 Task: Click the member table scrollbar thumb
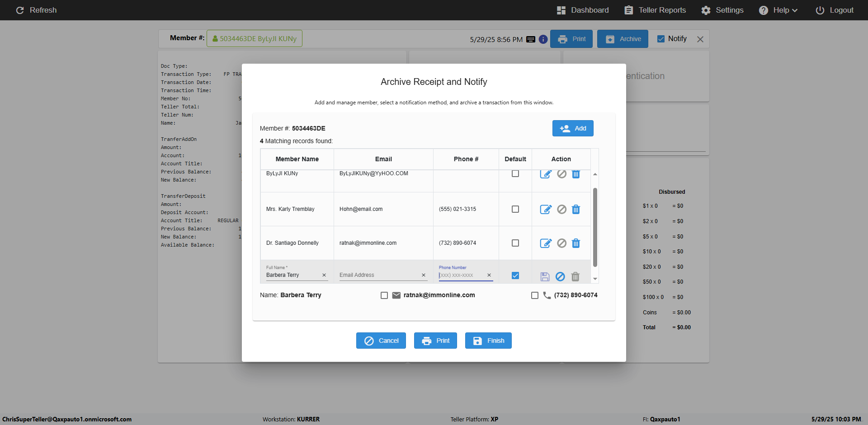tap(595, 227)
